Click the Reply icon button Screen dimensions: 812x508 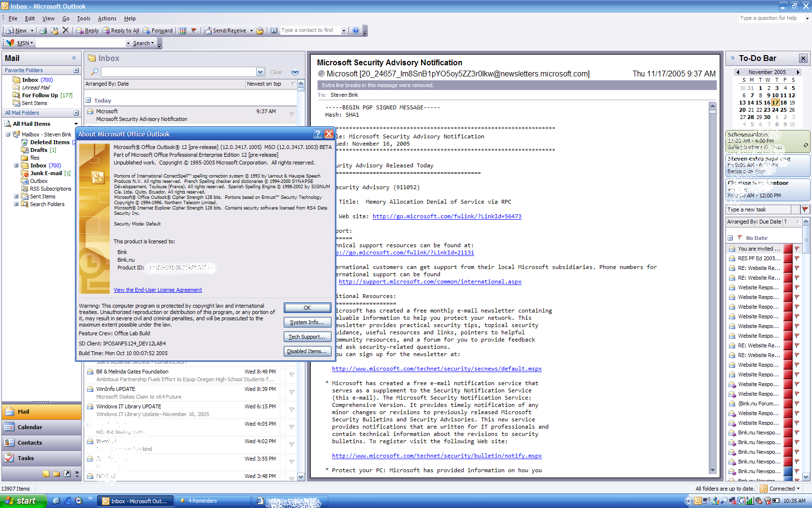click(x=87, y=30)
